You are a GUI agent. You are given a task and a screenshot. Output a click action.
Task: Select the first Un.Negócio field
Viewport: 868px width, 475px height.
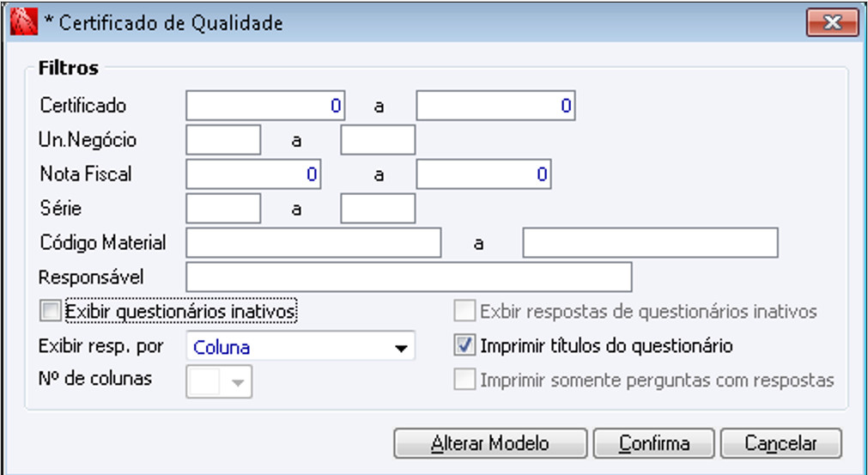click(x=223, y=140)
